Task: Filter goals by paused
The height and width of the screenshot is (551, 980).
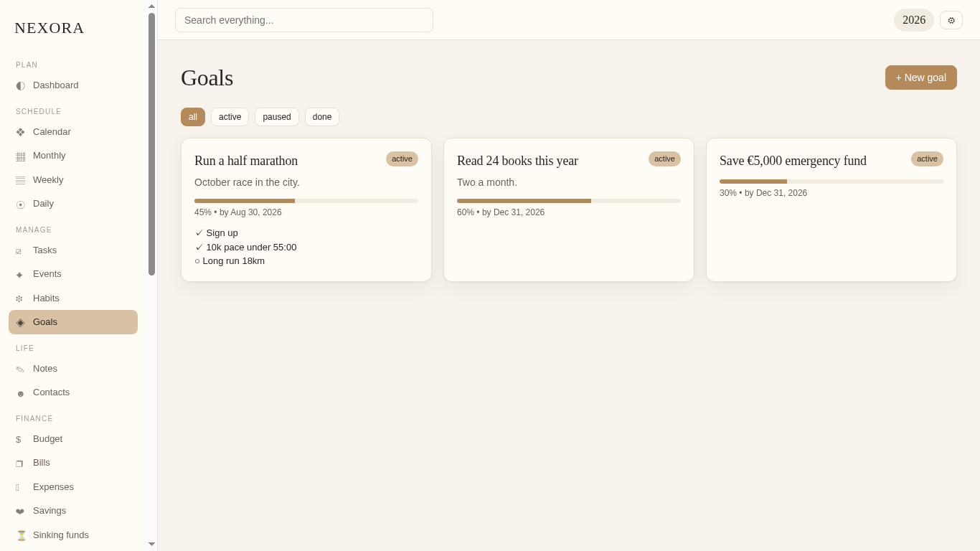Action: click(x=277, y=117)
